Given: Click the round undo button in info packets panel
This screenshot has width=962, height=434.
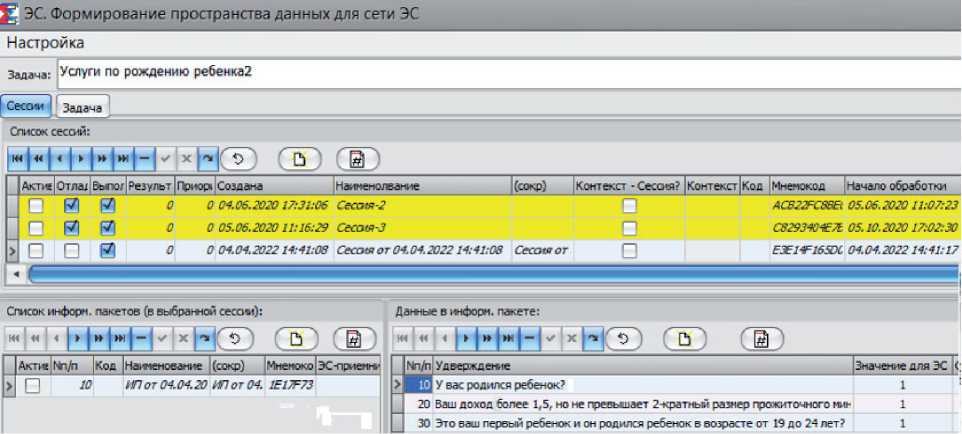Looking at the screenshot, I should point(236,338).
